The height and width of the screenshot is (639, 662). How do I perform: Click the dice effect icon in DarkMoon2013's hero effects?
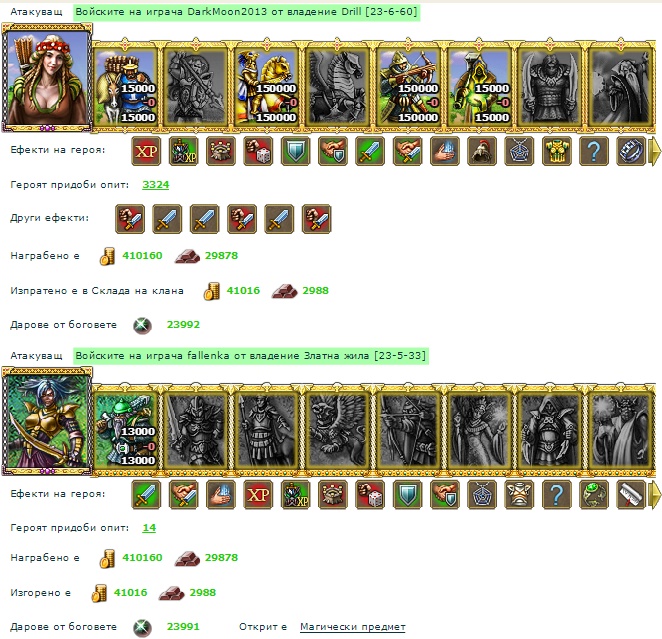tap(258, 151)
